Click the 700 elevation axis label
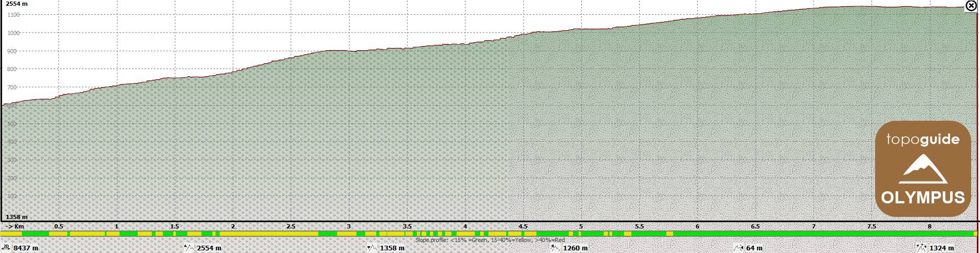This screenshot has width=980, height=253. (x=13, y=87)
